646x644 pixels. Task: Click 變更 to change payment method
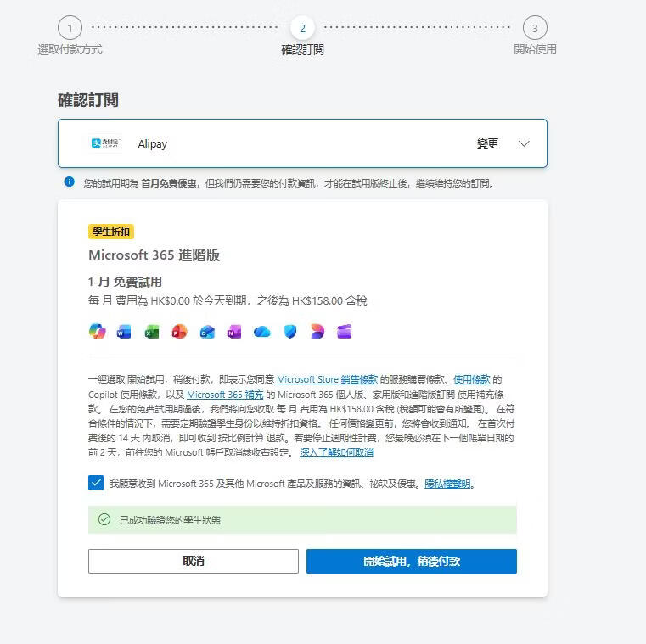(488, 144)
